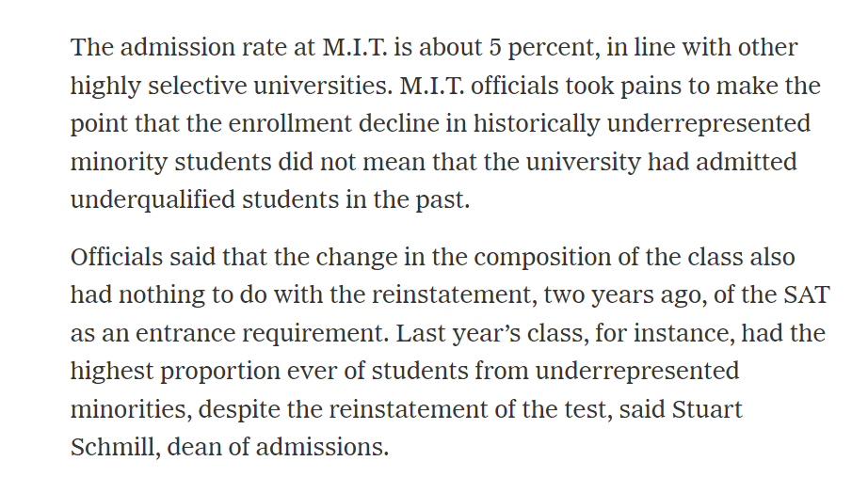The height and width of the screenshot is (477, 868).
Task: Click the words "highest proportion"
Action: coord(175,372)
